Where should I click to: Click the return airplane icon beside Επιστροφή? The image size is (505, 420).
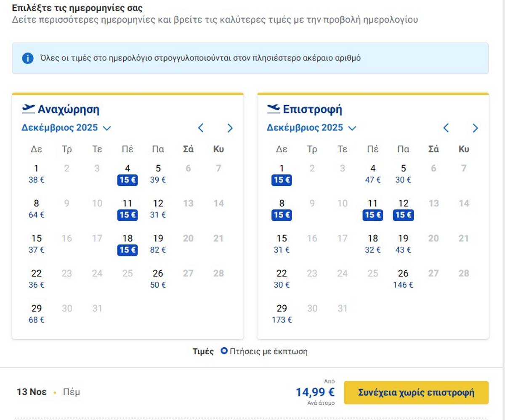coord(274,109)
